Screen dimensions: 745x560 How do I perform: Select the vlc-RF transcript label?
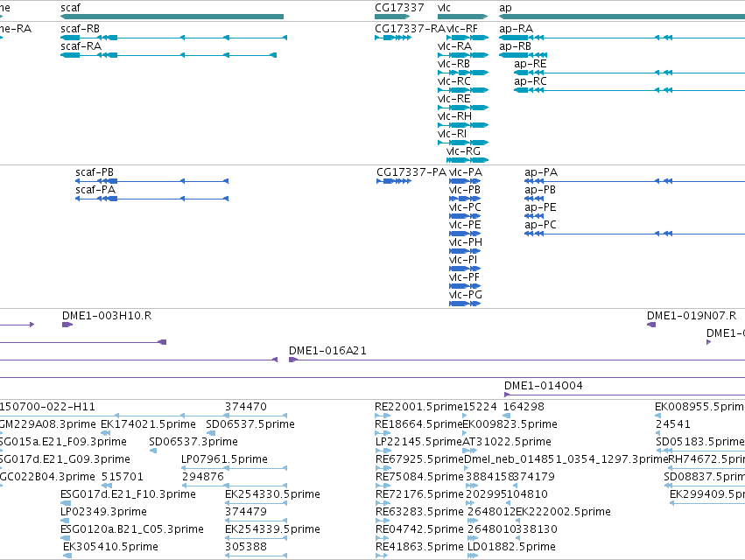coord(463,29)
